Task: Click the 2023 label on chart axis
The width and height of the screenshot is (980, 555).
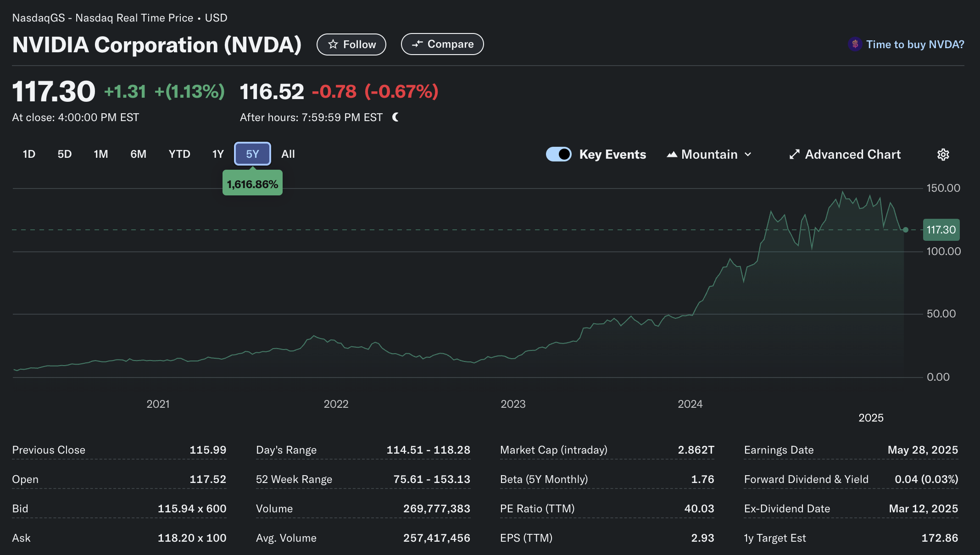Action: (x=513, y=404)
